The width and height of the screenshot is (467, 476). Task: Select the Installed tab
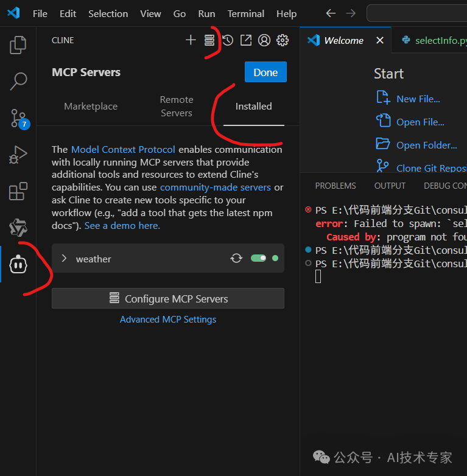pyautogui.click(x=254, y=107)
